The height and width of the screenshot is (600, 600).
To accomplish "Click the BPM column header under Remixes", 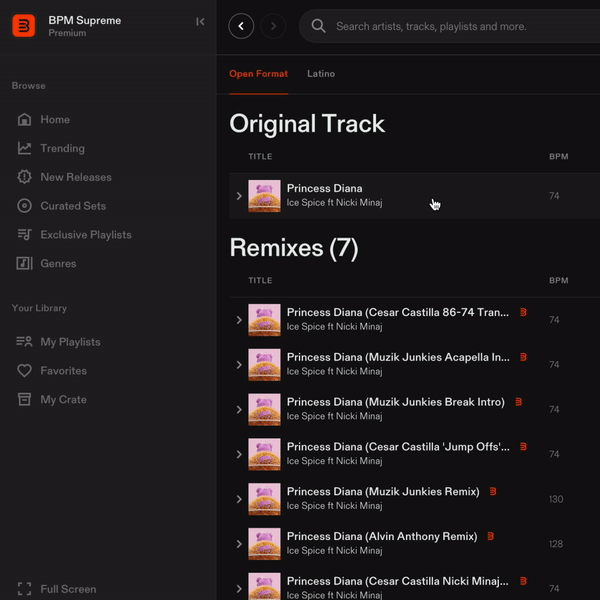I will pyautogui.click(x=559, y=280).
